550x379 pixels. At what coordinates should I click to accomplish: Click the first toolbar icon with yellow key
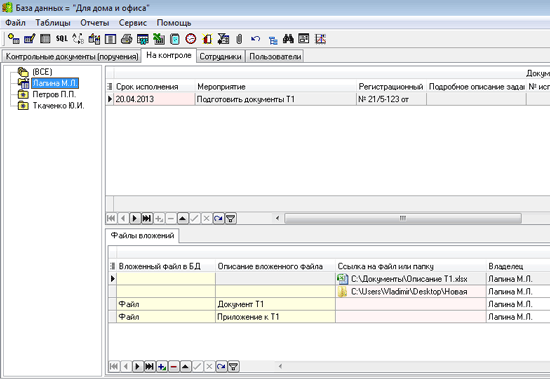coord(14,39)
